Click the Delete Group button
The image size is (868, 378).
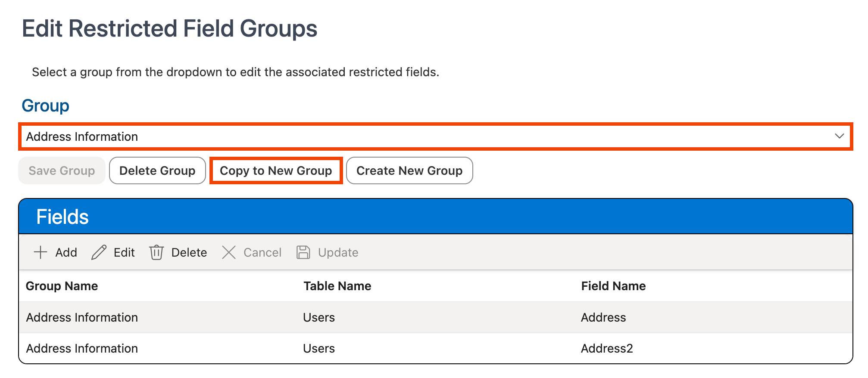tap(157, 170)
